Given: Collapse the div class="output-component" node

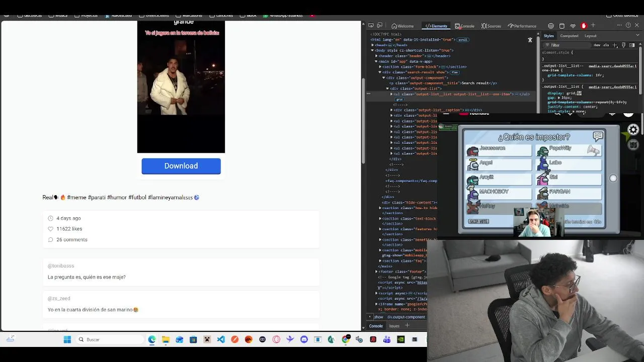Looking at the screenshot, I should 383,78.
